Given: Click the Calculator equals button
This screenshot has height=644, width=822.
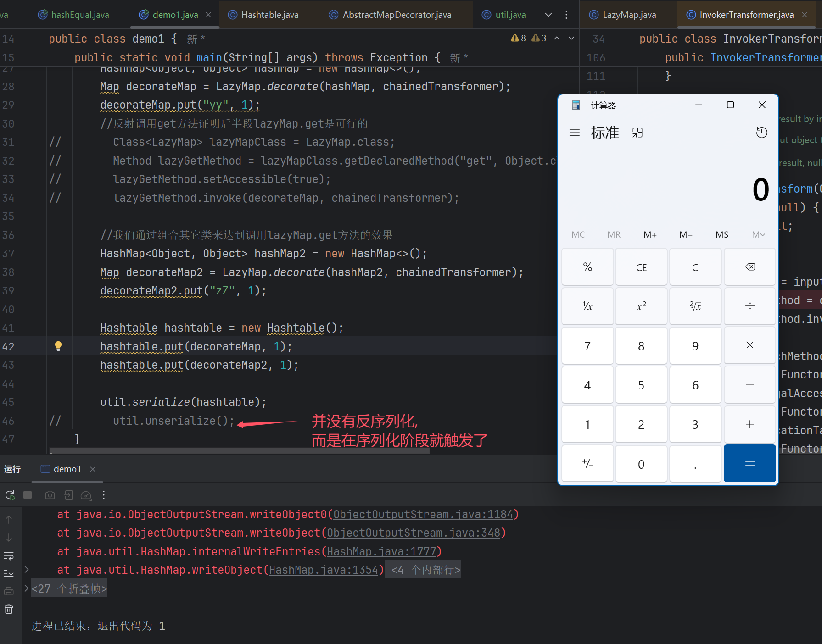Looking at the screenshot, I should [x=750, y=463].
